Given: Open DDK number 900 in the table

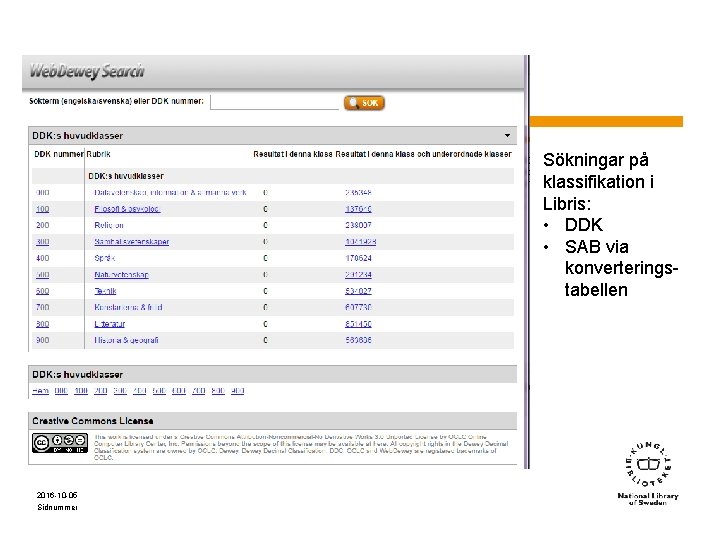Looking at the screenshot, I should [43, 340].
